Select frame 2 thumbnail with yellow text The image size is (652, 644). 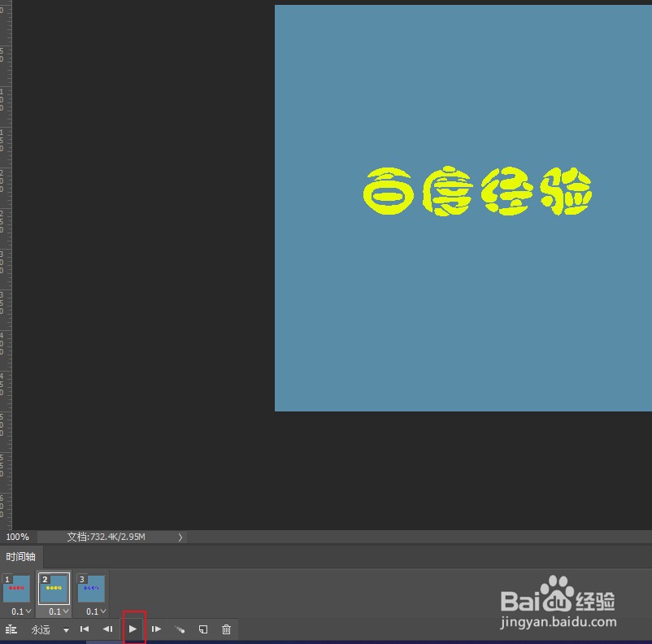tap(54, 589)
